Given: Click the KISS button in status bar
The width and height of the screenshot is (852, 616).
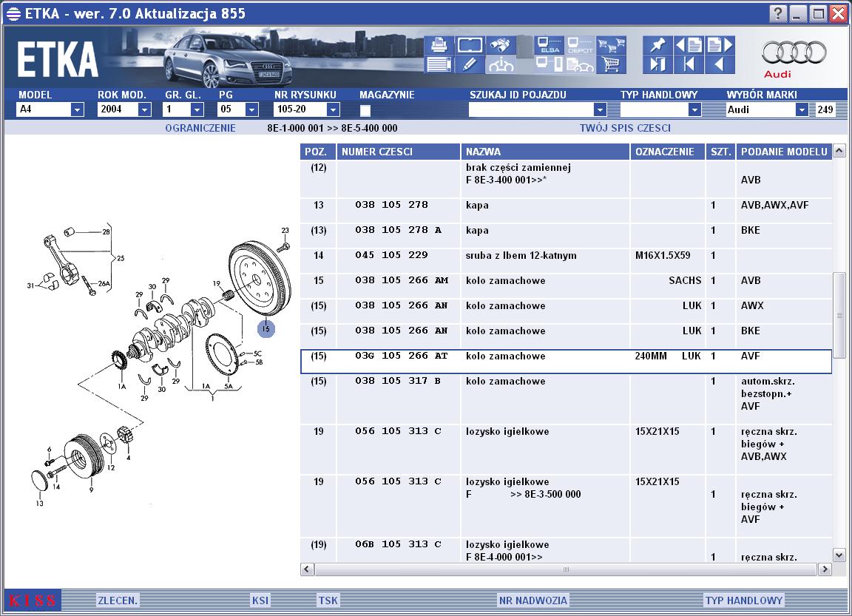Looking at the screenshot, I should (x=33, y=600).
